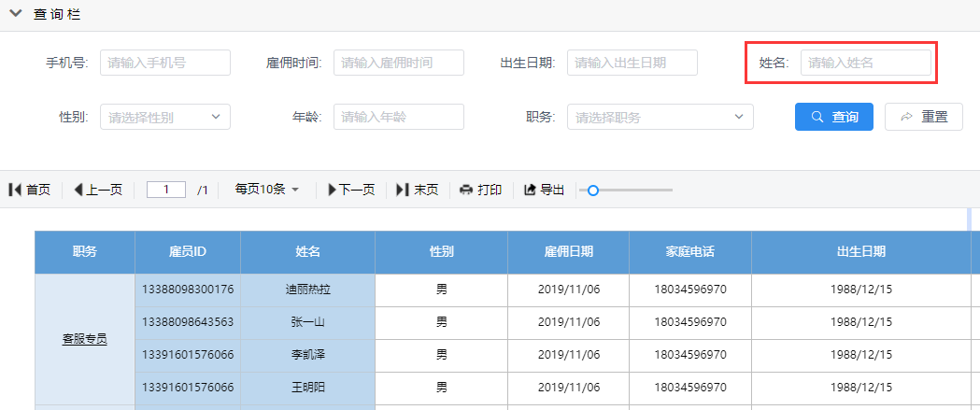Click employee ID 13388098643563

pyautogui.click(x=188, y=322)
